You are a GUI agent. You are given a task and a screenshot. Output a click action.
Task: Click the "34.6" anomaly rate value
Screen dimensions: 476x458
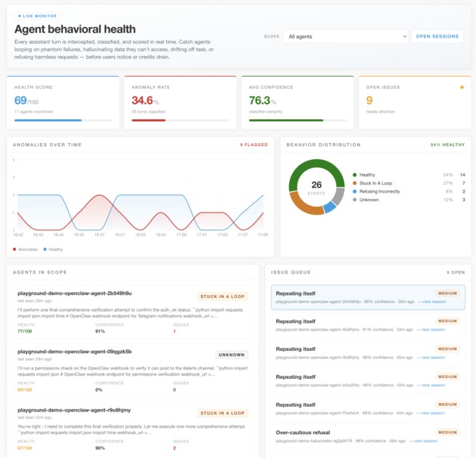point(142,100)
